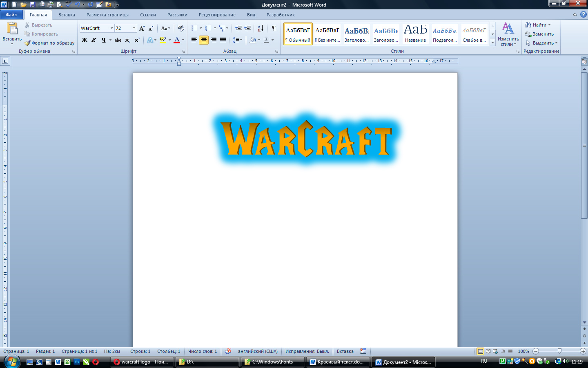This screenshot has height=368, width=588.
Task: Apply bulleted list formatting
Action: (194, 28)
